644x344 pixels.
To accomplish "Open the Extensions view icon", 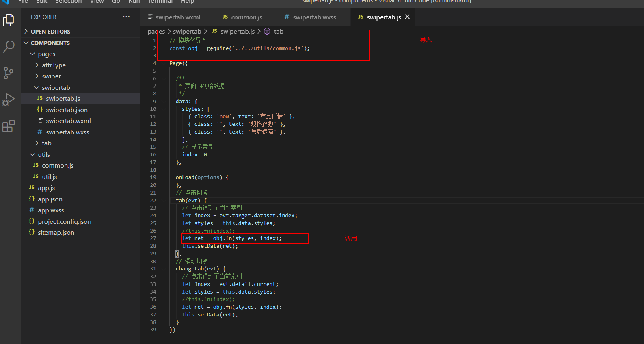I will [9, 126].
